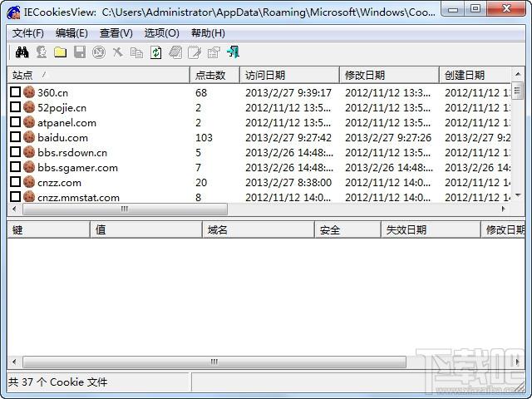Select the 52pojie.cn site row text
Screen dimensions: 532x399
click(x=62, y=107)
